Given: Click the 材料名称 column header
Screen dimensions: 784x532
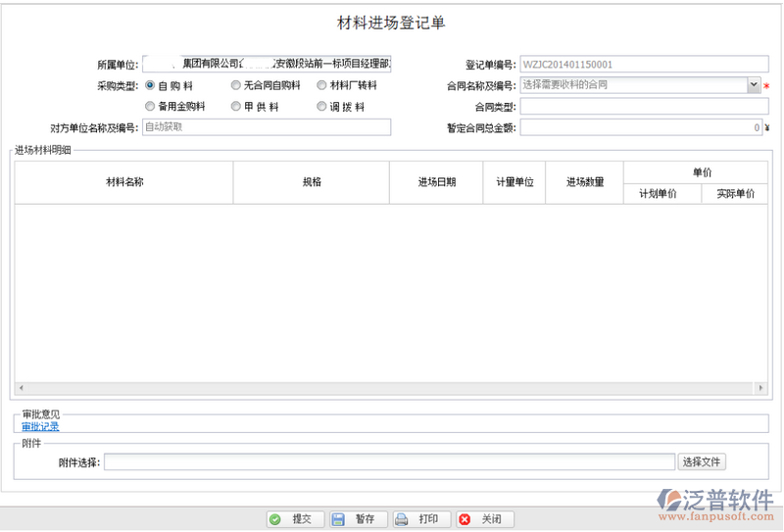Looking at the screenshot, I should pyautogui.click(x=124, y=182).
